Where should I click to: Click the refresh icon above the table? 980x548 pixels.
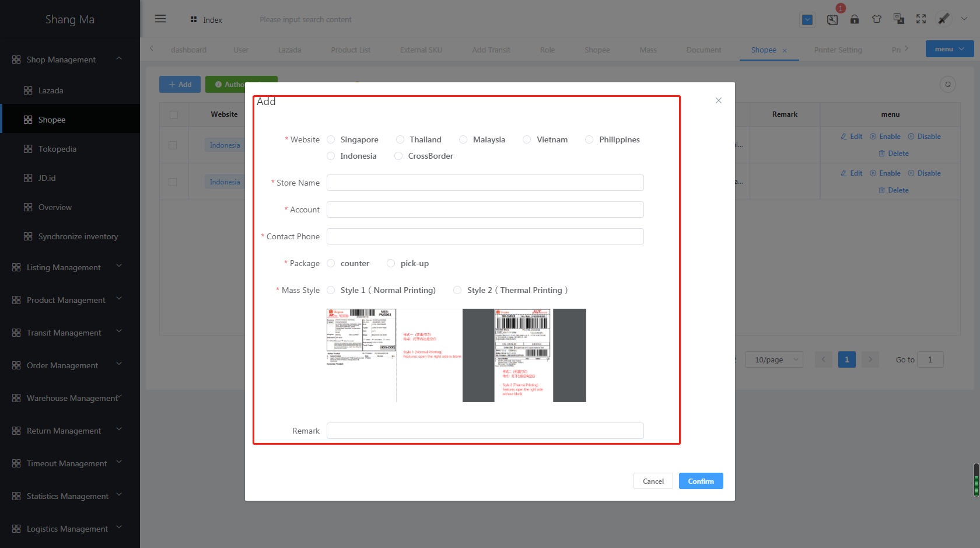click(x=948, y=85)
